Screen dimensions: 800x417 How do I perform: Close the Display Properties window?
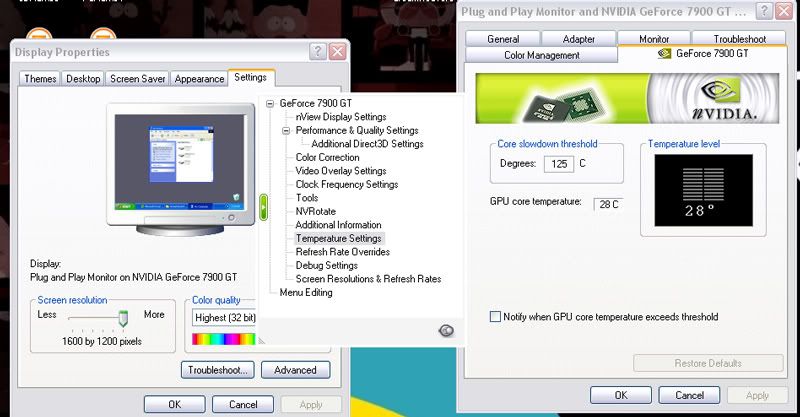[337, 51]
